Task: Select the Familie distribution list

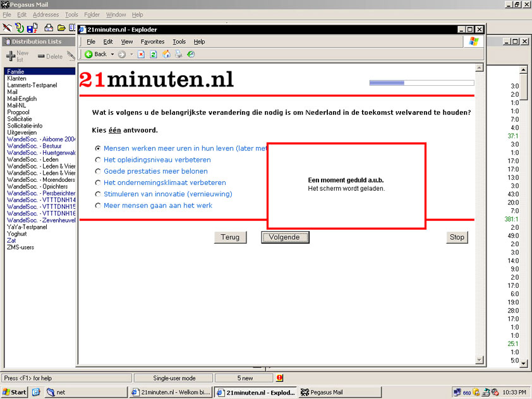Action: tap(40, 71)
